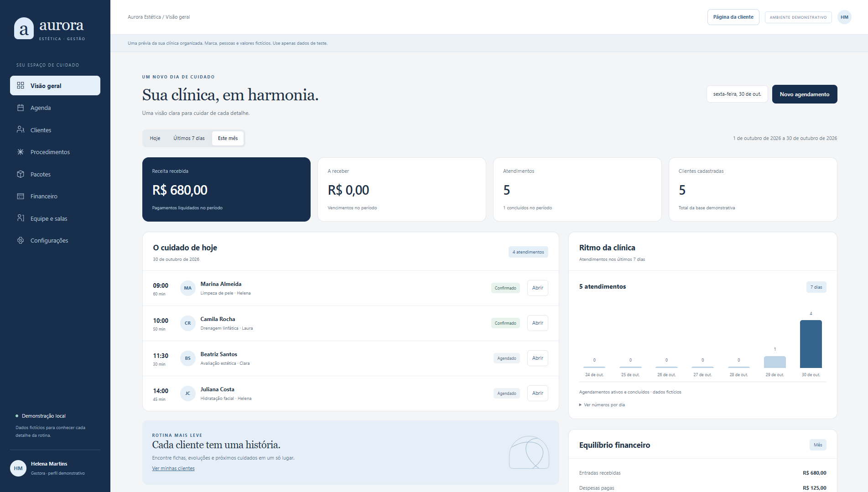Screen dimensions: 868x492
Task: Click the Equipe e salas icon
Action: click(x=21, y=218)
